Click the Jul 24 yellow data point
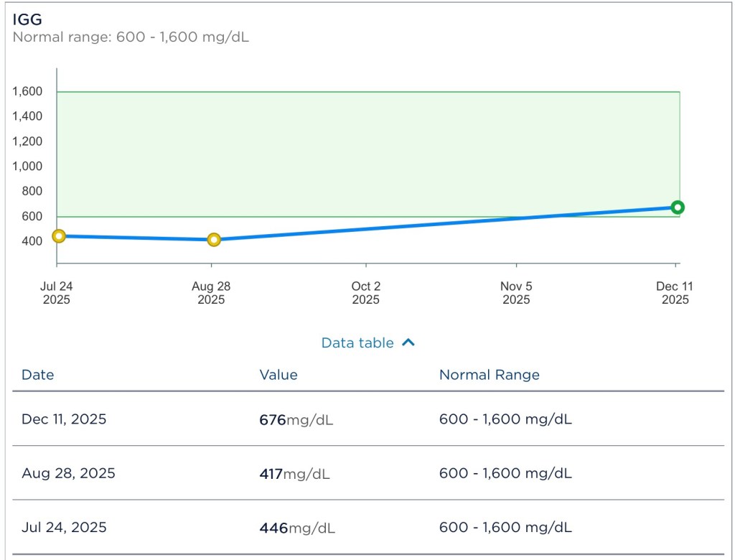735x560 pixels. coord(59,236)
